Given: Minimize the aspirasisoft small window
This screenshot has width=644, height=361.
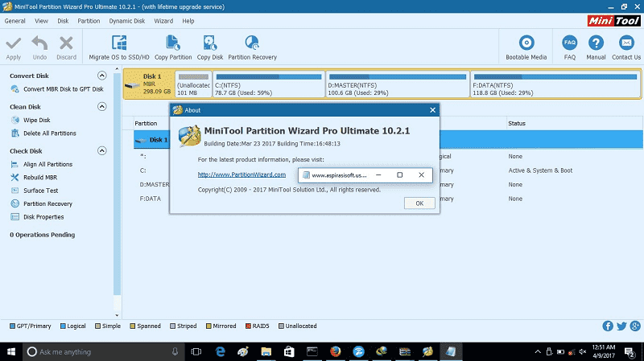Looking at the screenshot, I should (x=378, y=175).
